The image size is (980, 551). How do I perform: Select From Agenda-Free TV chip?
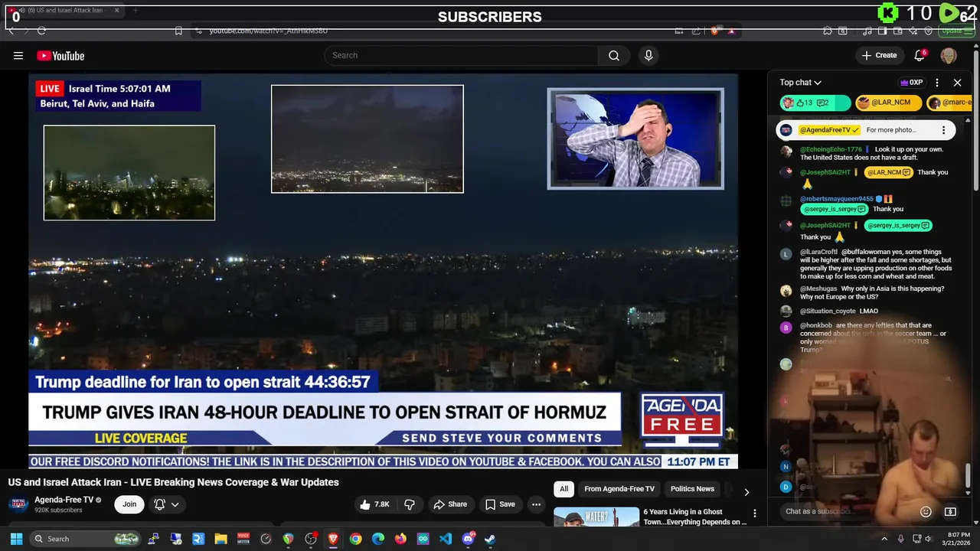(619, 489)
